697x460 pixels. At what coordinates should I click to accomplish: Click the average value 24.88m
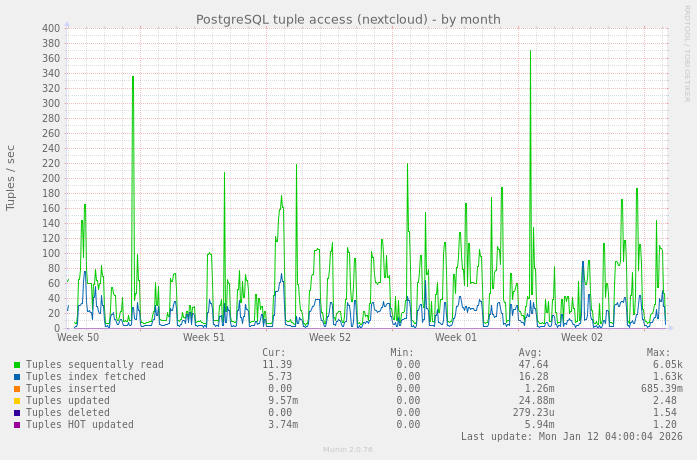537,400
